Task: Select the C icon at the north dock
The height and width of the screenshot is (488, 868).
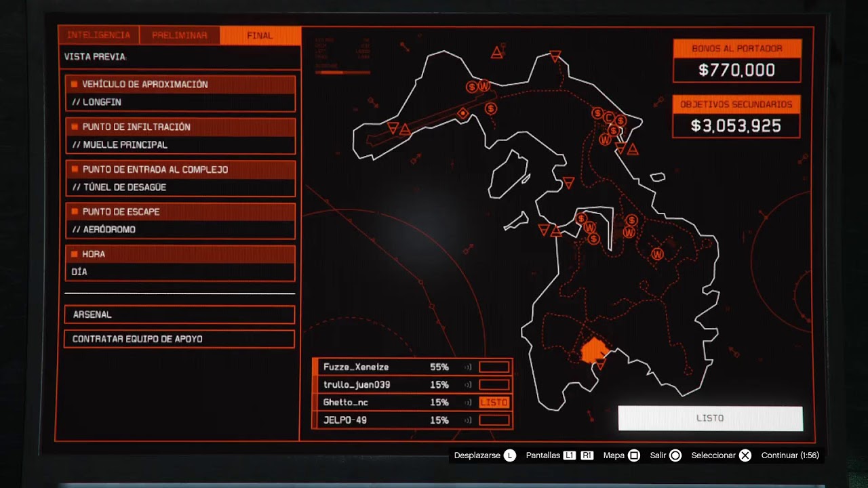Action: [x=609, y=117]
